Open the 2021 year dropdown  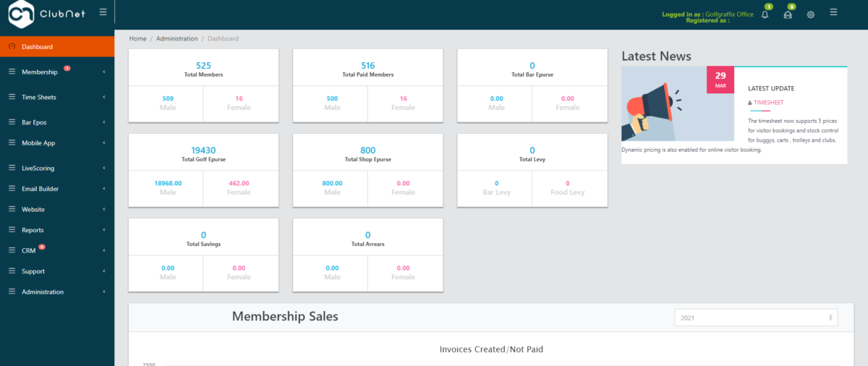tap(756, 318)
